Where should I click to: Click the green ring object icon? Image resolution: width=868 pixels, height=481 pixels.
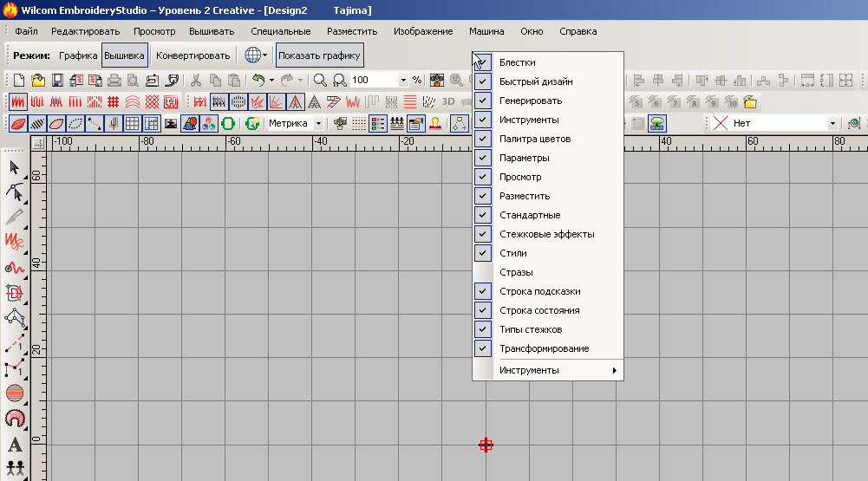point(229,124)
